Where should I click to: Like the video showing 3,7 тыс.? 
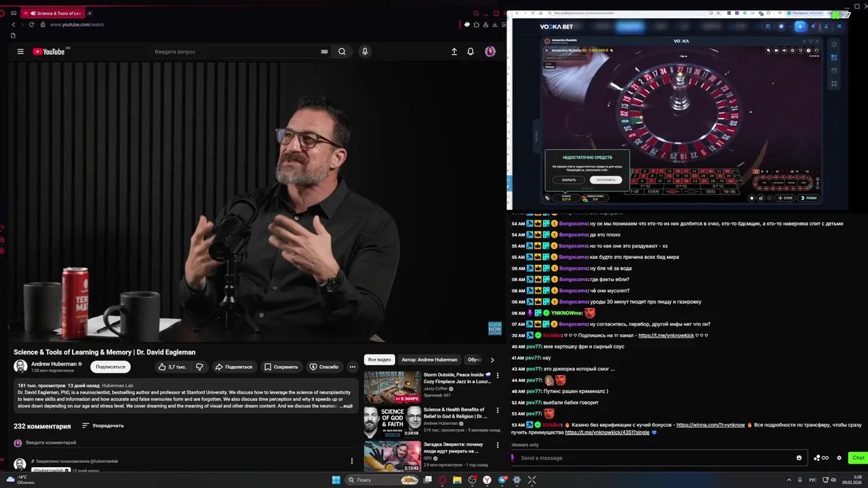[172, 367]
